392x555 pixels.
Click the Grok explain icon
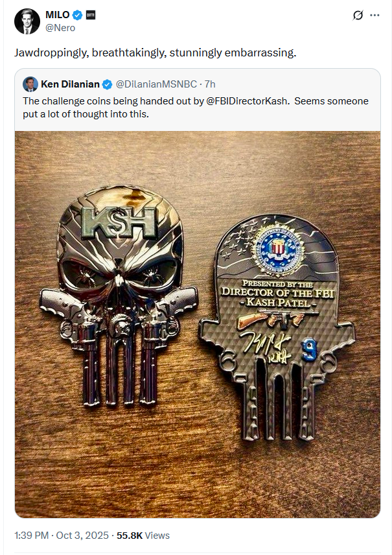tap(358, 15)
